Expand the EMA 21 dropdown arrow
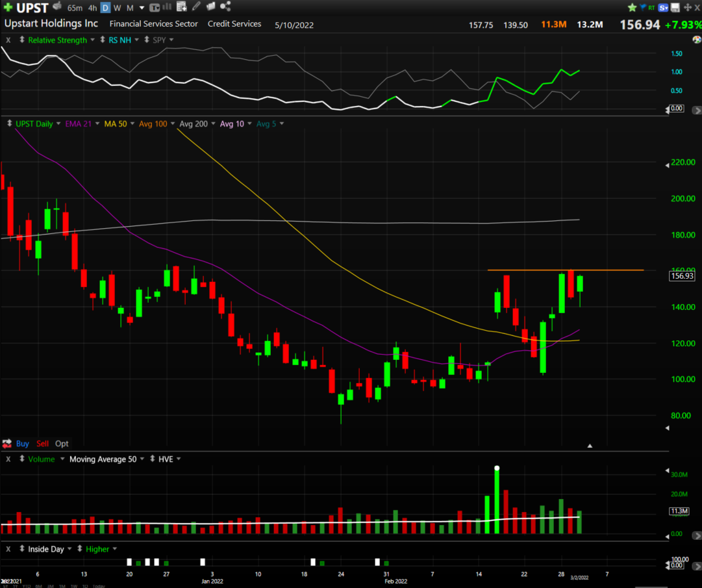 point(97,123)
